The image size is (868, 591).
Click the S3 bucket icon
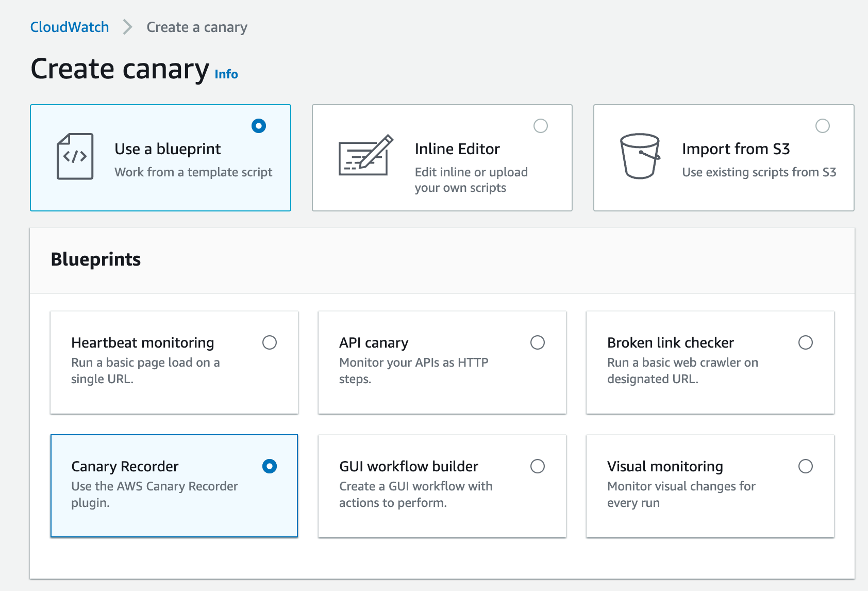tap(640, 156)
